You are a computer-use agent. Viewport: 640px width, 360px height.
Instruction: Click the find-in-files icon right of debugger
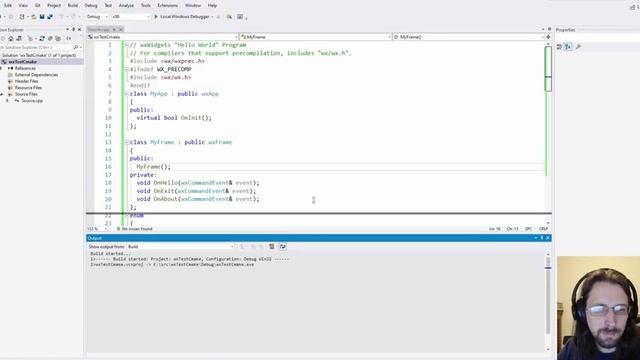point(229,17)
